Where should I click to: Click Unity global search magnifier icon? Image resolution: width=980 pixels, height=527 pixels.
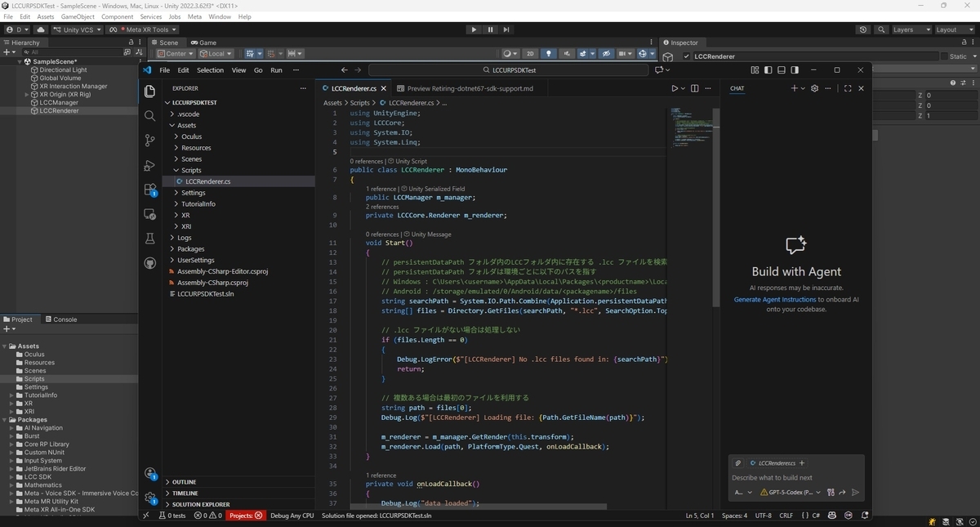[881, 29]
